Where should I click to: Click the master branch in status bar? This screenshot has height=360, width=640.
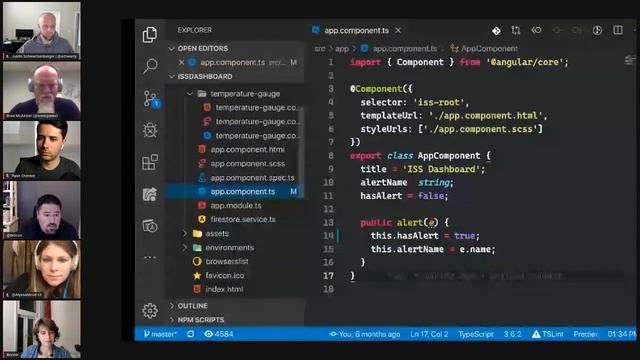click(160, 334)
